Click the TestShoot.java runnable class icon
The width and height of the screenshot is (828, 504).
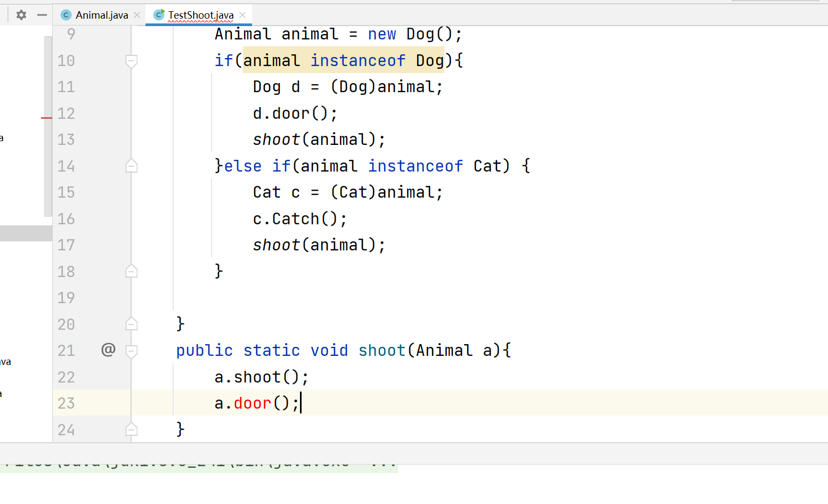tap(159, 15)
